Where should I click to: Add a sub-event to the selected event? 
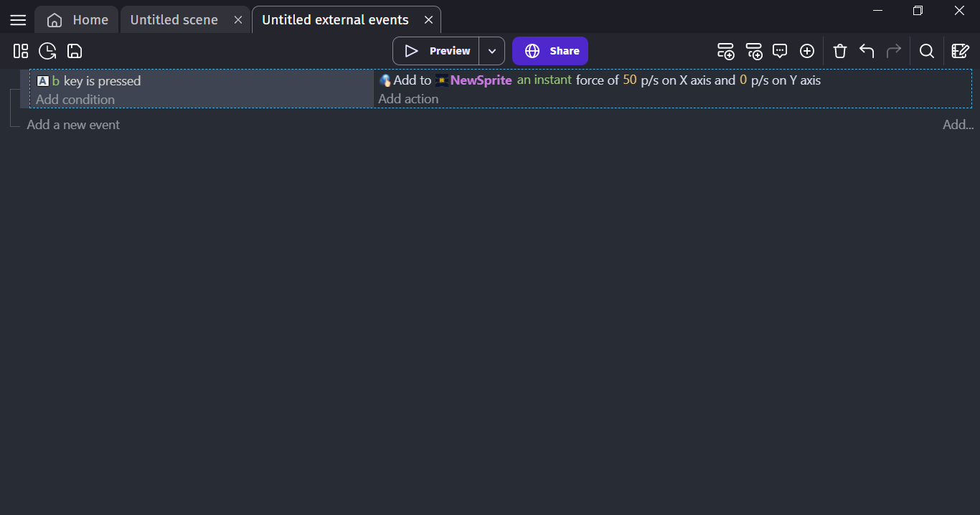[x=755, y=51]
